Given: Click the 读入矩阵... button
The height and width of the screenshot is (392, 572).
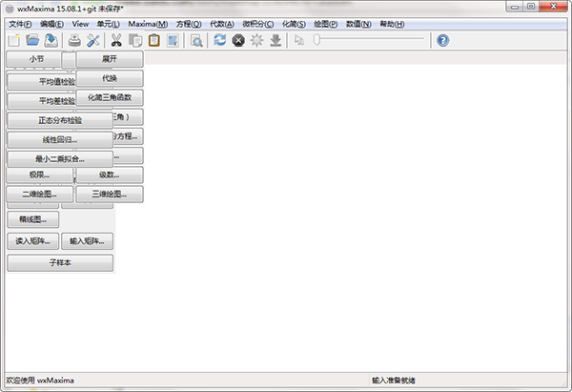Looking at the screenshot, I should click(32, 241).
